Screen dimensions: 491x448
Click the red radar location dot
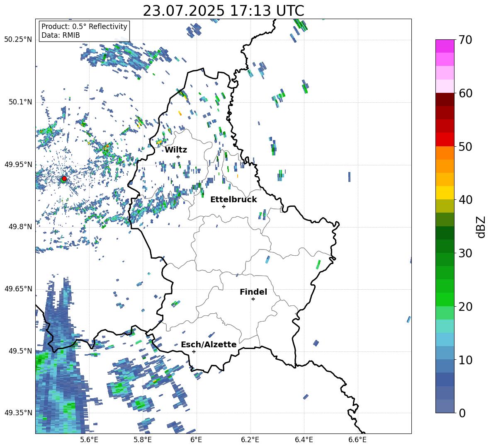64,178
